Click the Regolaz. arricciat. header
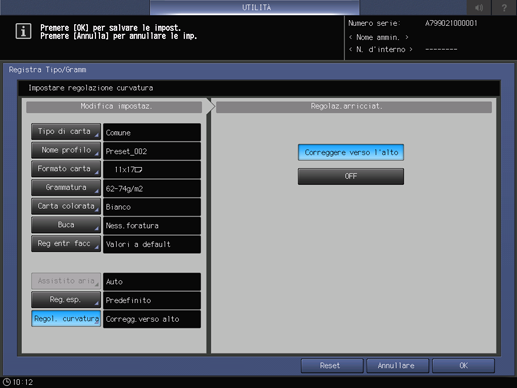The image size is (517, 388). [354, 107]
